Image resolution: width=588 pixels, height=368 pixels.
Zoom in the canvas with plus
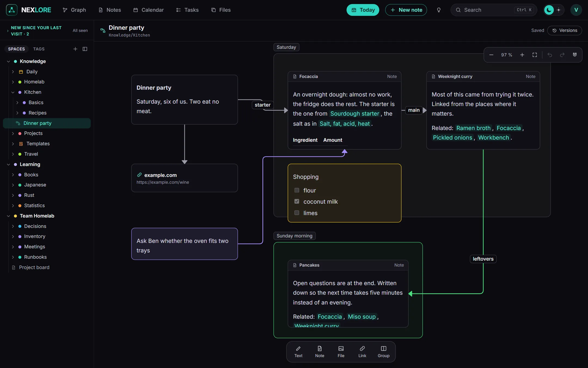tap(522, 55)
